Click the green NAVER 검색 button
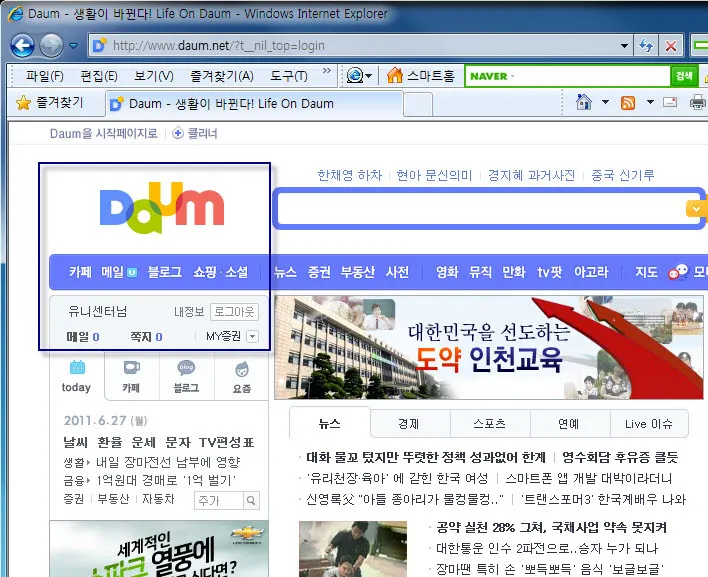The image size is (708, 577). click(684, 76)
